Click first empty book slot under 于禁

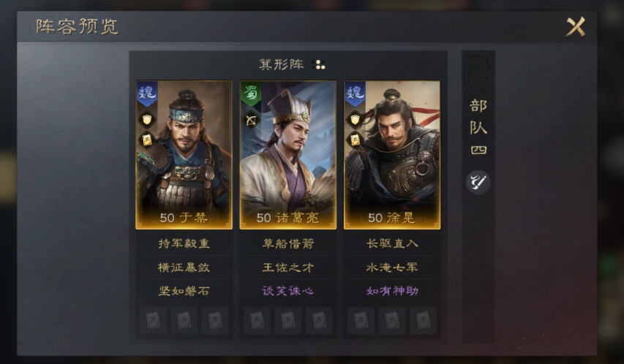[153, 320]
